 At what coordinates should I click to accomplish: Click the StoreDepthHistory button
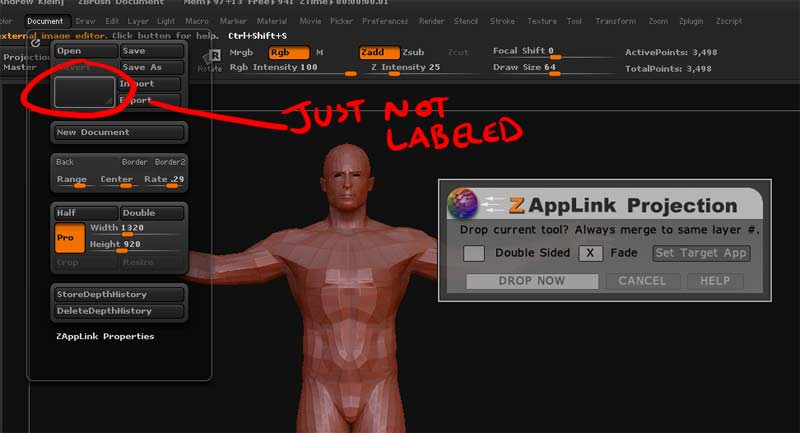pos(119,295)
